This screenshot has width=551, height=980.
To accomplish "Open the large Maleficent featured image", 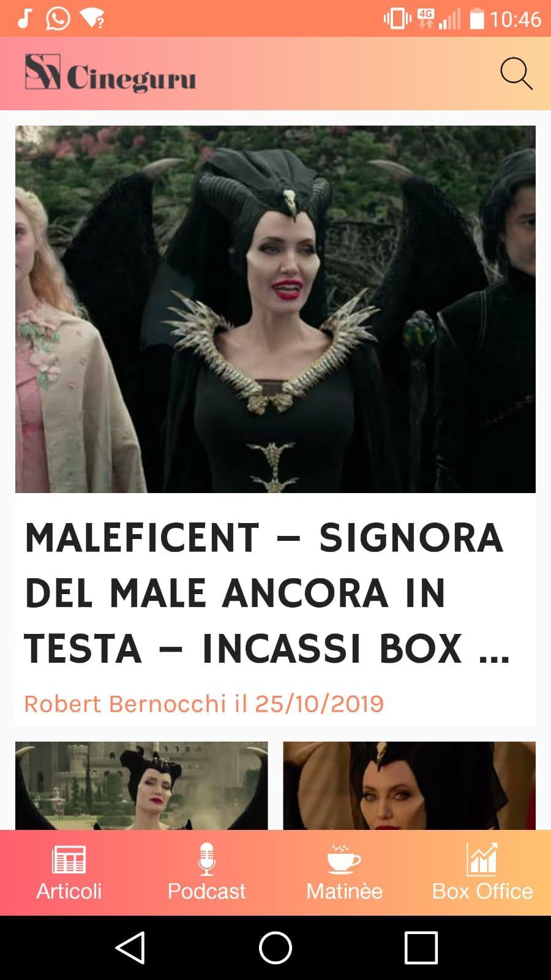I will coord(275,309).
